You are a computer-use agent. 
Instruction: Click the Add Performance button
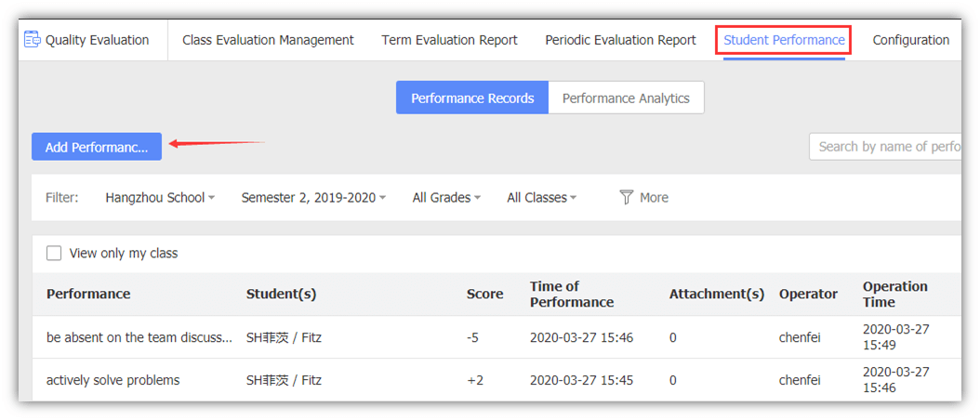97,147
